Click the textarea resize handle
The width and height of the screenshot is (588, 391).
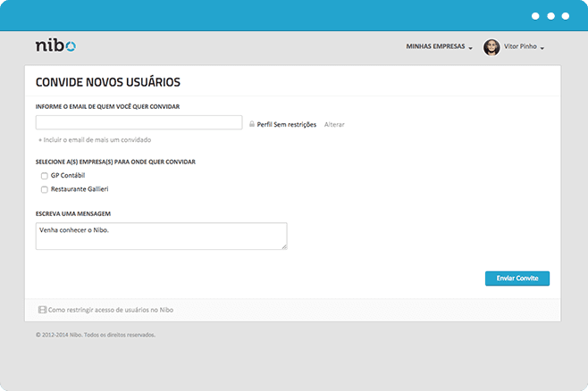coord(284,246)
